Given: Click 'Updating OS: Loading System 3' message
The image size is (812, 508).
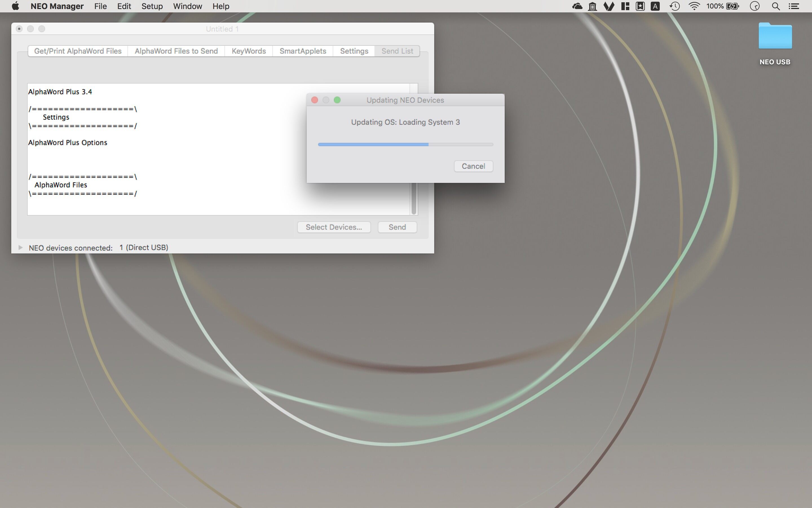Looking at the screenshot, I should 405,122.
